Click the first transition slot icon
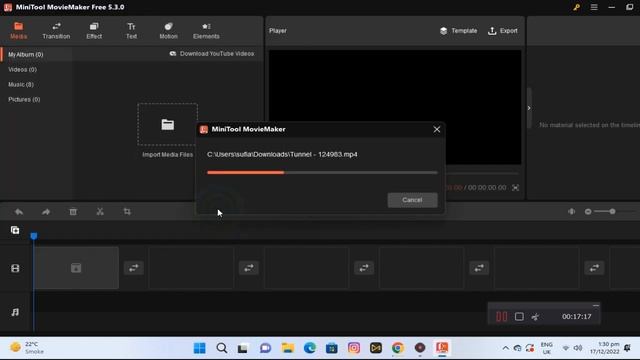This screenshot has height=360, width=640. (133, 268)
